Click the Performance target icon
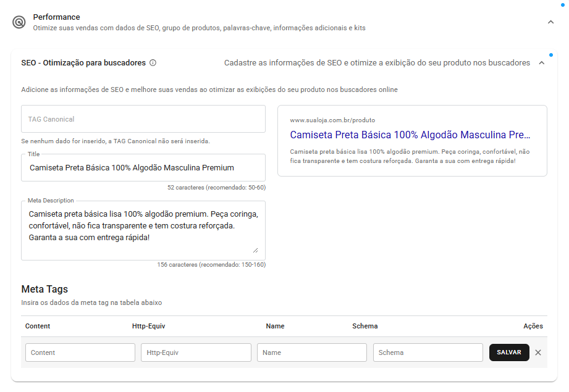This screenshot has width=569, height=392. [19, 22]
